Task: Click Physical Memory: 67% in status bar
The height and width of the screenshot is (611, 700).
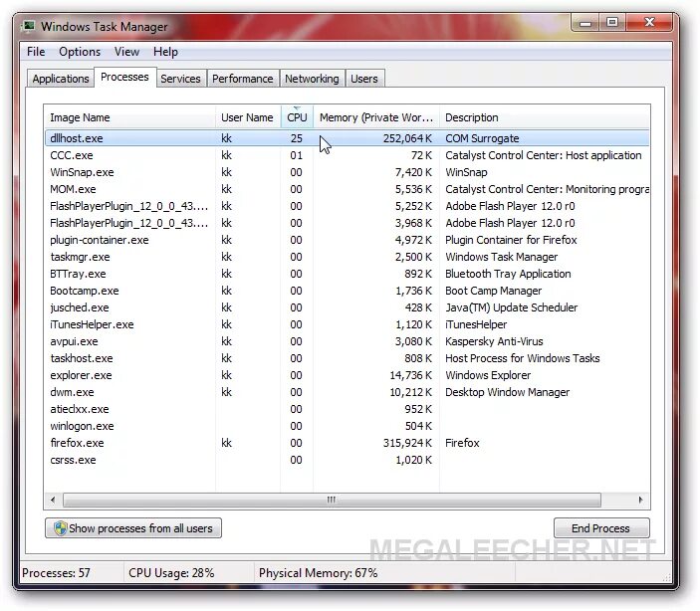Action: [319, 573]
